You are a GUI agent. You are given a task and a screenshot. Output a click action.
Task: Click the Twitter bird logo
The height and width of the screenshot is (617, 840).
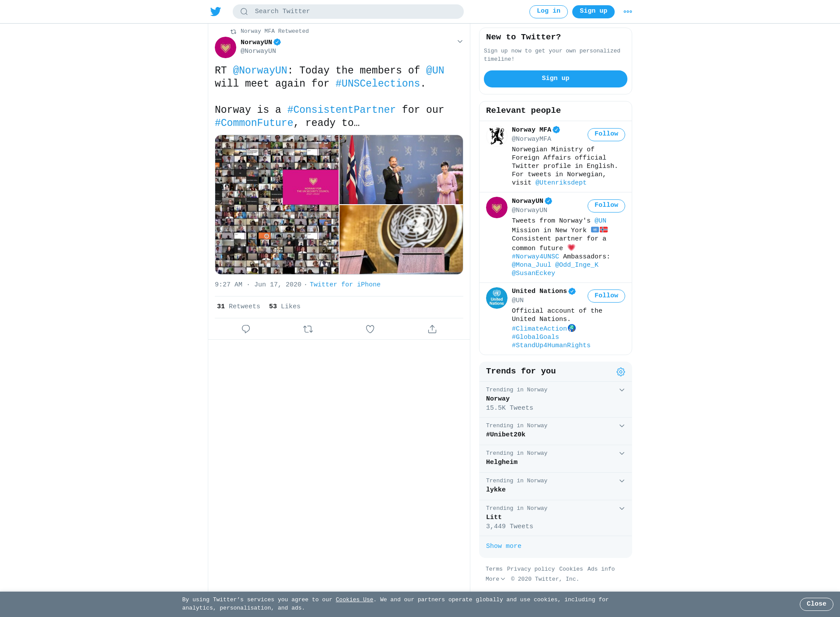216,11
